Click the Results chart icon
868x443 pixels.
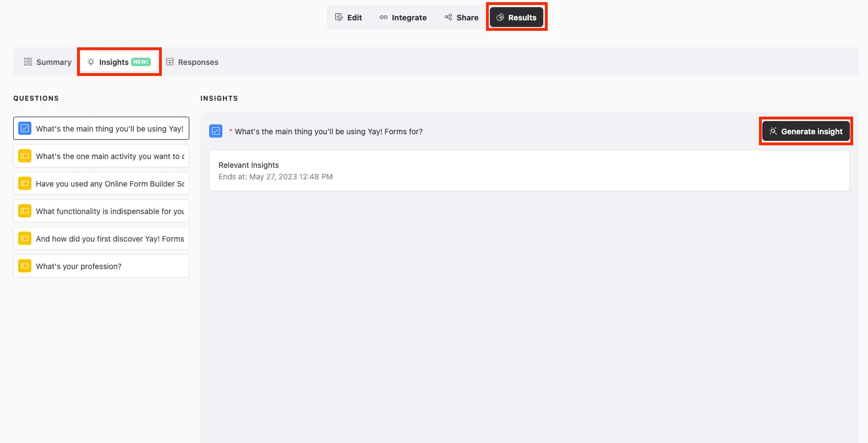click(x=500, y=18)
